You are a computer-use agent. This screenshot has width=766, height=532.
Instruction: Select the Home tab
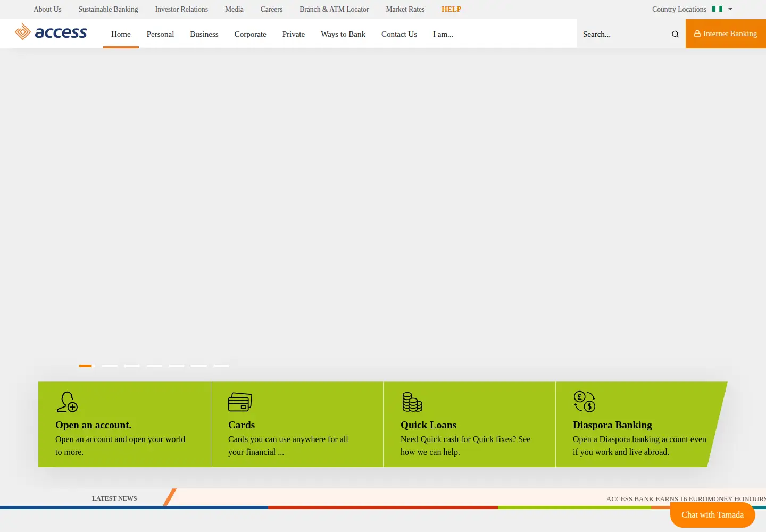[121, 34]
